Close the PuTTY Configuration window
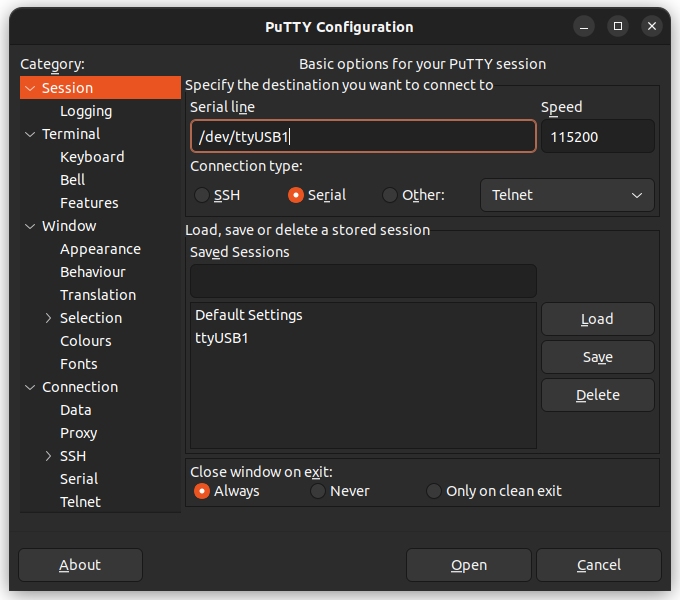 click(x=652, y=26)
